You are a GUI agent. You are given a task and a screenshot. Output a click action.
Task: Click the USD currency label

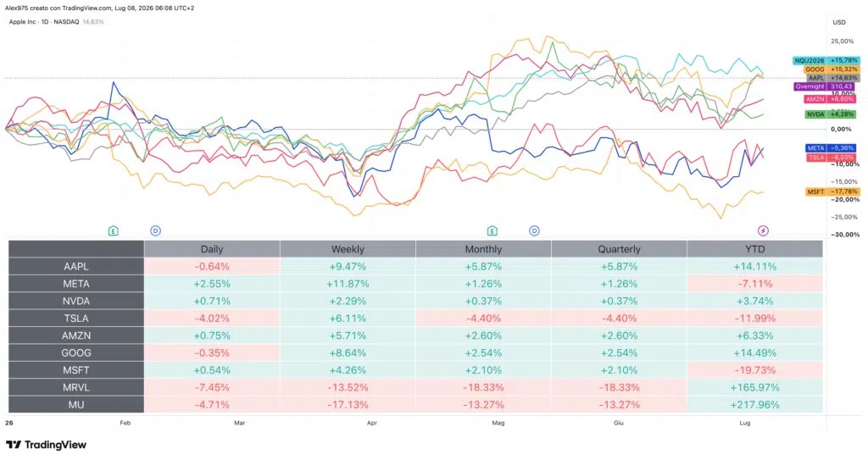(x=839, y=22)
